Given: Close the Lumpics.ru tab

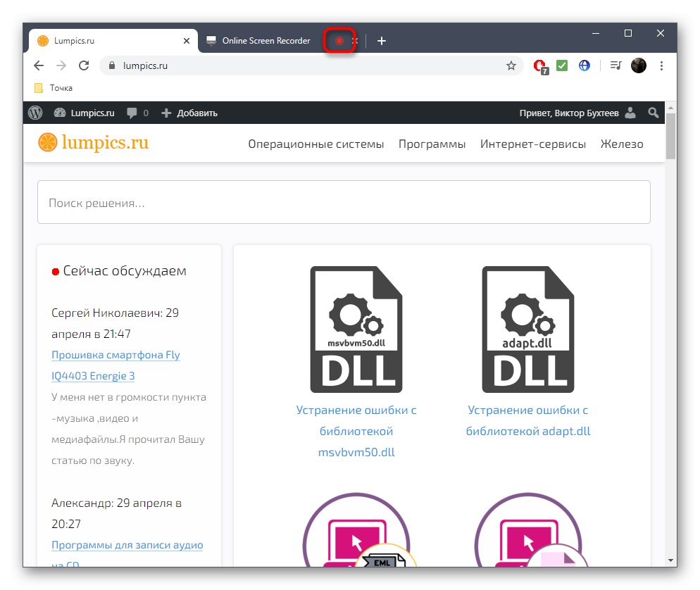Looking at the screenshot, I should 187,41.
